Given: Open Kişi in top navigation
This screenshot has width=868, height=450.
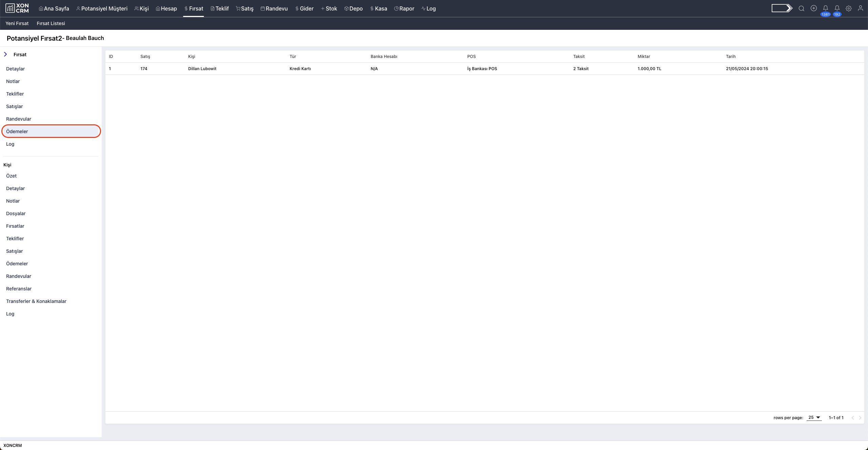Looking at the screenshot, I should coord(141,8).
